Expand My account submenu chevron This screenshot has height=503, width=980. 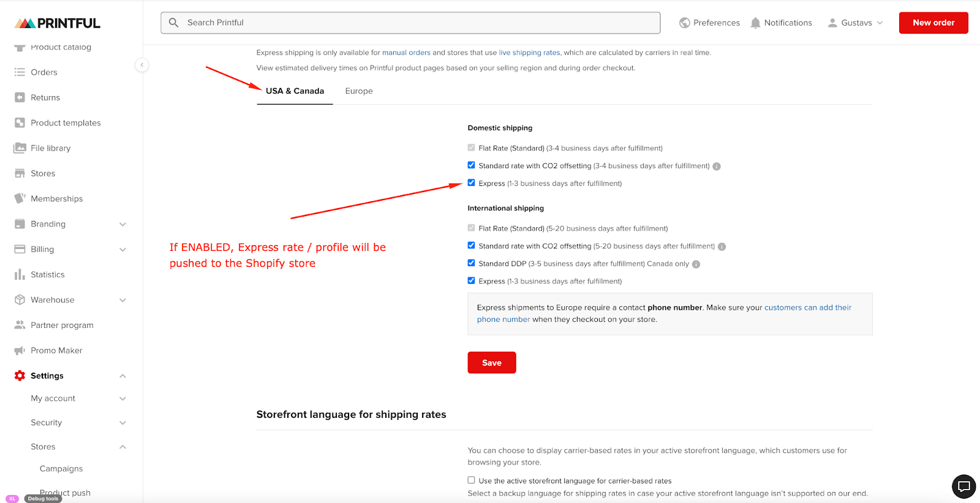click(123, 399)
